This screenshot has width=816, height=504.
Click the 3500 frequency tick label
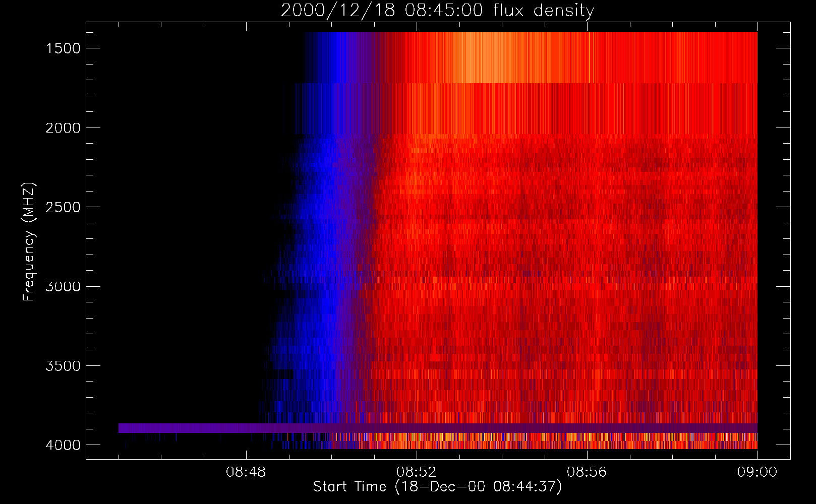tap(63, 366)
